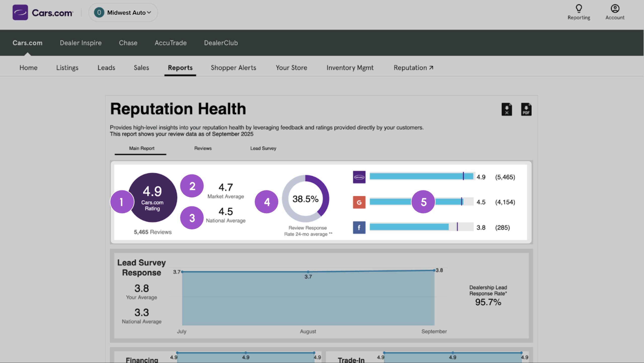Switch to the Dealer Inspire product tab
Image resolution: width=644 pixels, height=363 pixels.
81,43
